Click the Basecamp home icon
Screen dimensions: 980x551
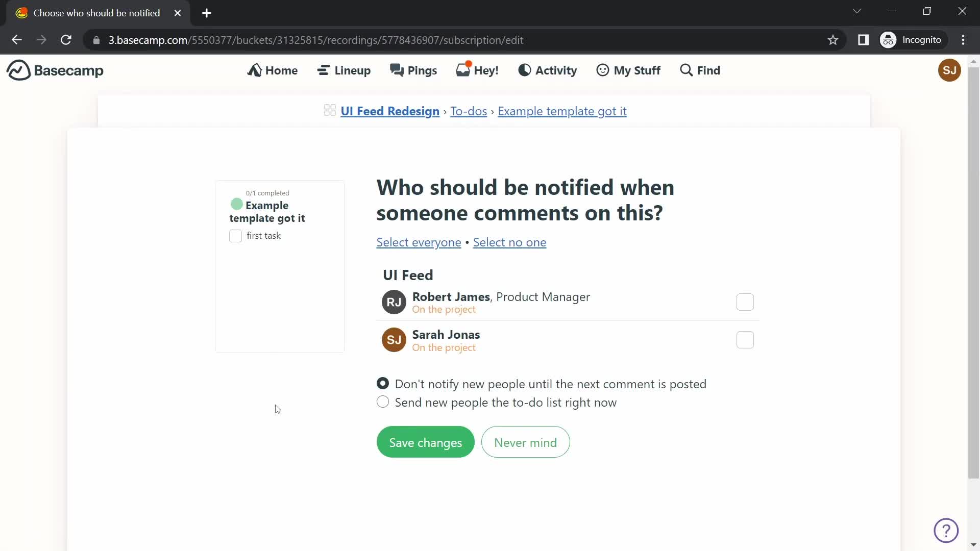coord(17,70)
